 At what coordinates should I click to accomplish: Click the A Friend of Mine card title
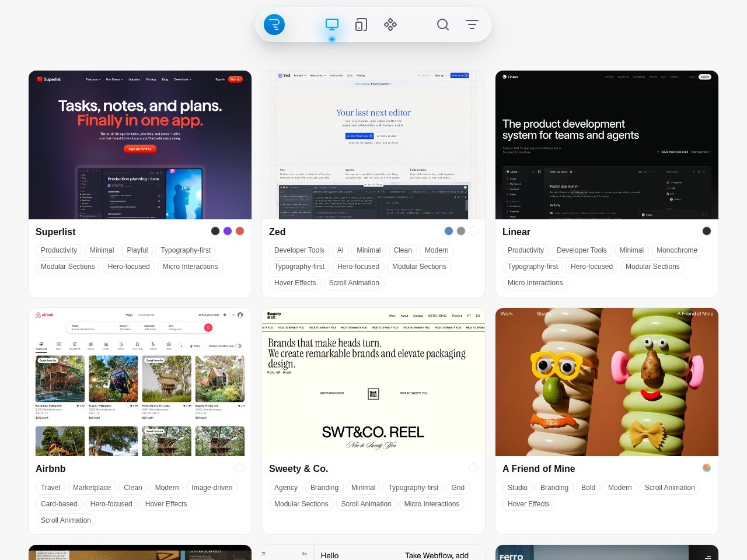539,468
